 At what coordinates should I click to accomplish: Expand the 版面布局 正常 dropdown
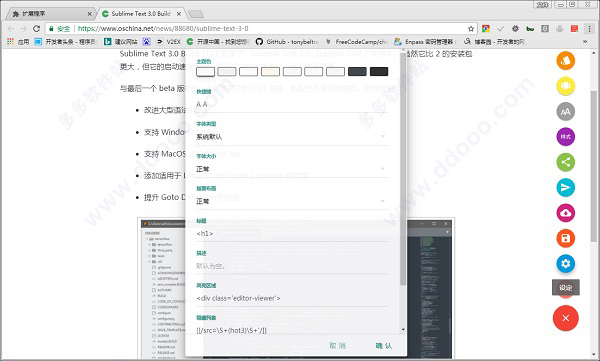click(292, 201)
